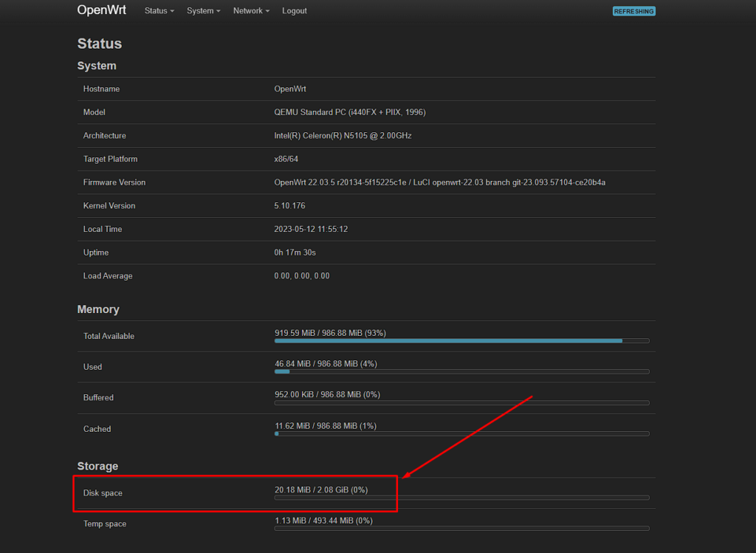Click the Used memory progress bar
Image resolution: width=756 pixels, height=553 pixels.
[x=461, y=371]
